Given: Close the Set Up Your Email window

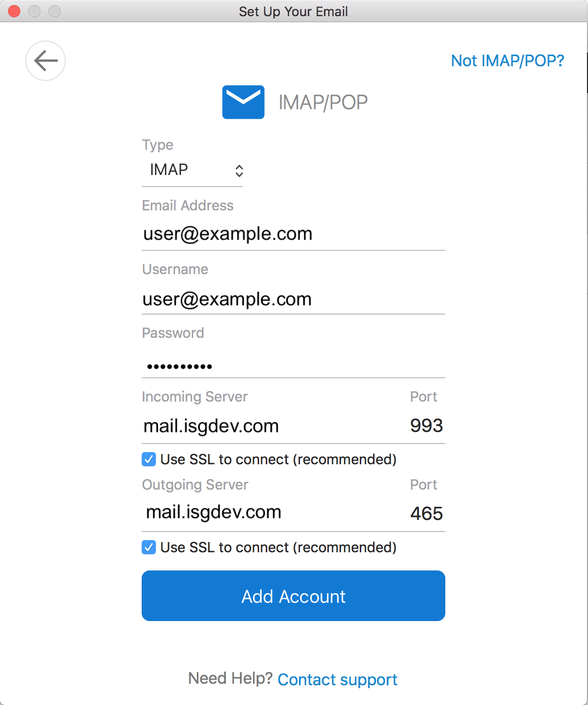Looking at the screenshot, I should (x=14, y=11).
